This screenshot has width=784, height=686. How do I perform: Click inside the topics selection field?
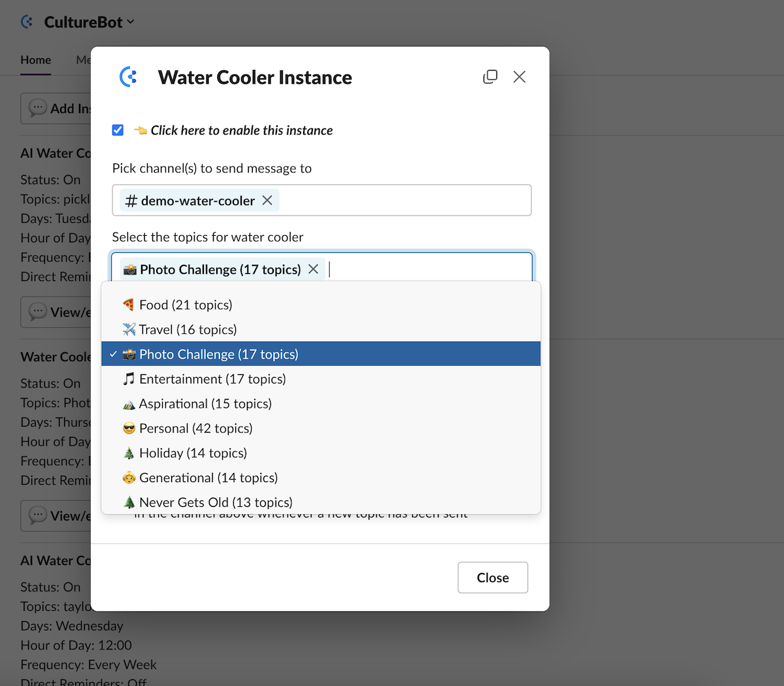(x=322, y=269)
